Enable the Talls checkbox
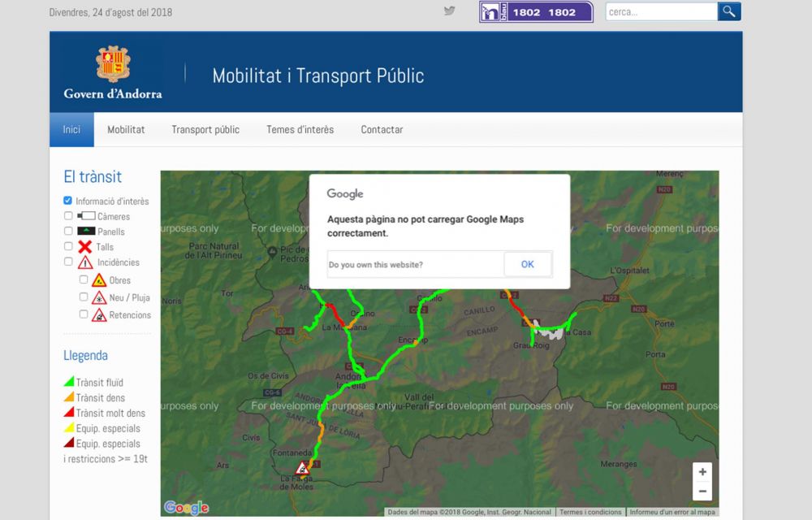The height and width of the screenshot is (520, 812). [x=68, y=246]
